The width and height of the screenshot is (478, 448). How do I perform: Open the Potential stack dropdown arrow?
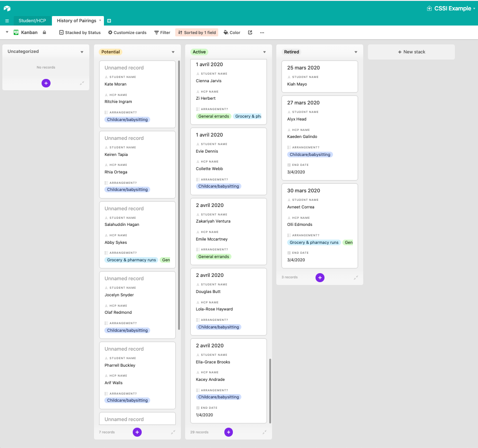pyautogui.click(x=173, y=52)
